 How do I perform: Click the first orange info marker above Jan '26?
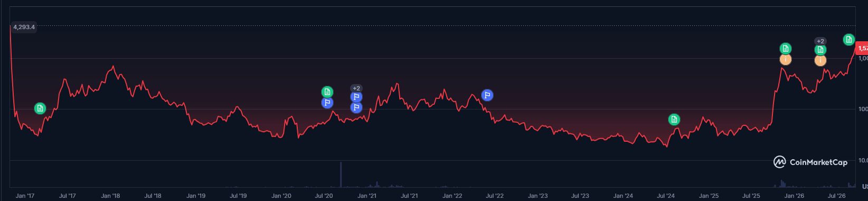point(786,59)
